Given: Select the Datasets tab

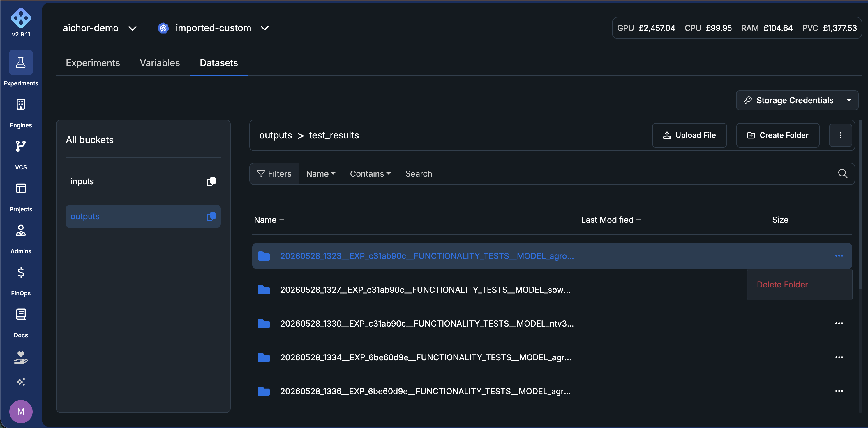Looking at the screenshot, I should [x=219, y=63].
